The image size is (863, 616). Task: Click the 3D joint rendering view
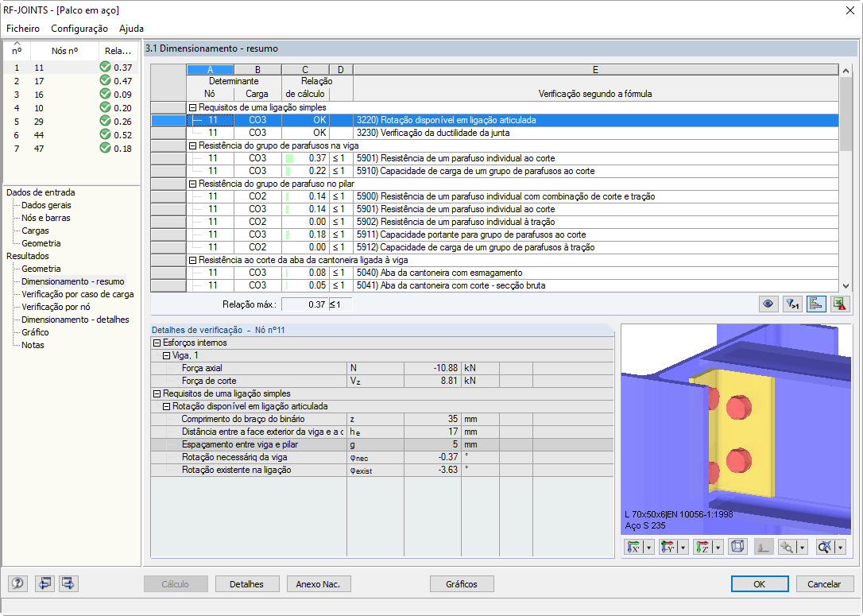tap(736, 429)
